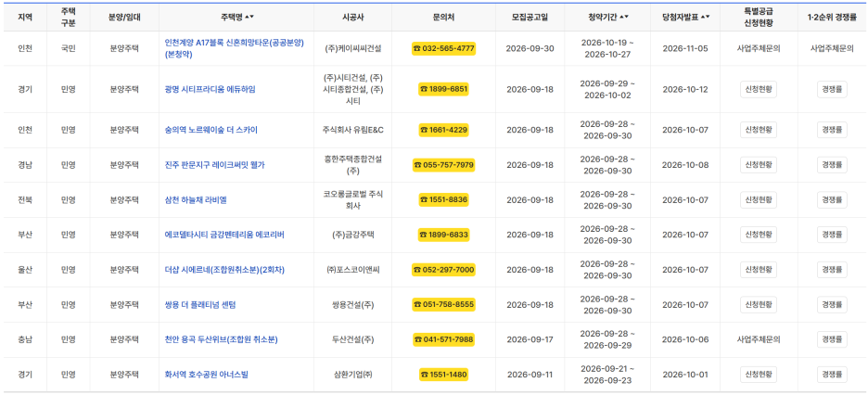Click the (주)케이씨씨건설 builder cell
The height and width of the screenshot is (395, 868).
(x=352, y=48)
